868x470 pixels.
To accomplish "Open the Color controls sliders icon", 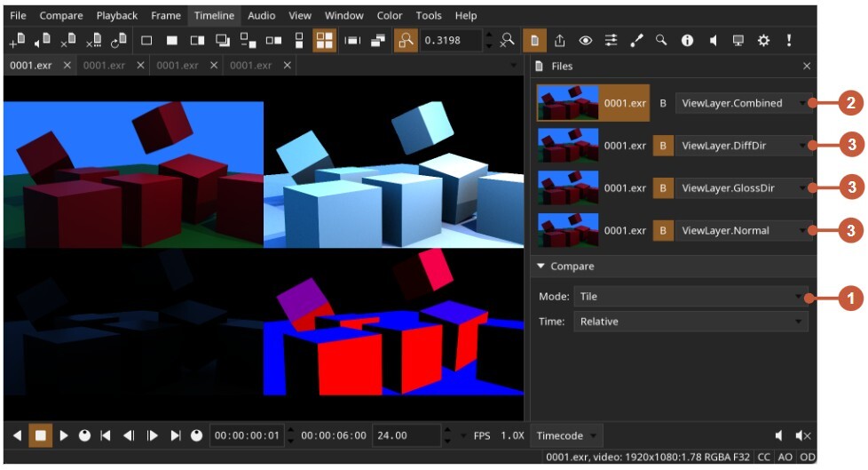I will pos(611,41).
